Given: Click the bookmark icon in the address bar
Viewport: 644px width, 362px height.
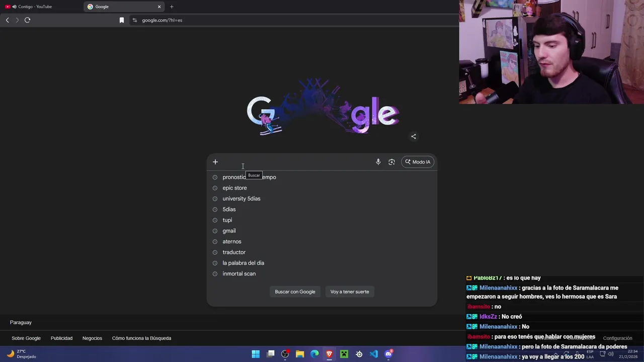Looking at the screenshot, I should pos(122,20).
